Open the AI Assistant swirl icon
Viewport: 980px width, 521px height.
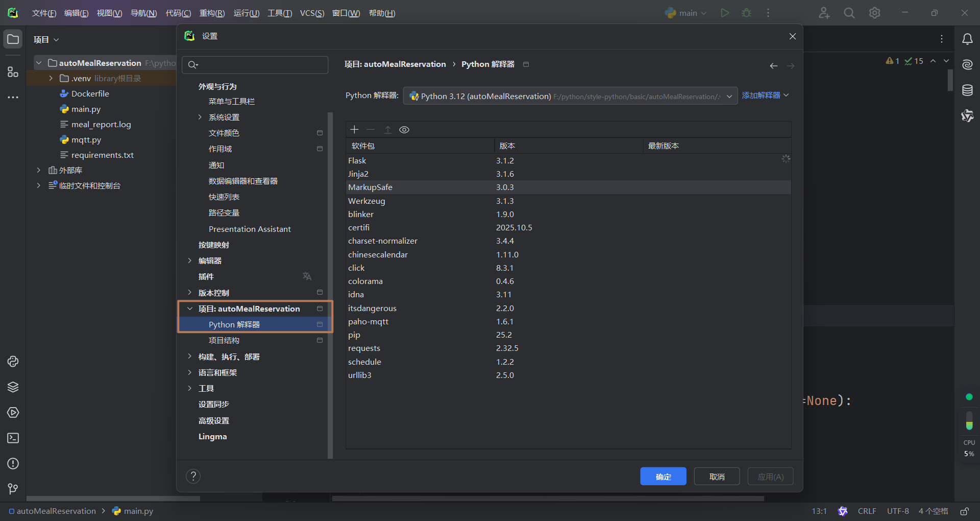pyautogui.click(x=967, y=65)
